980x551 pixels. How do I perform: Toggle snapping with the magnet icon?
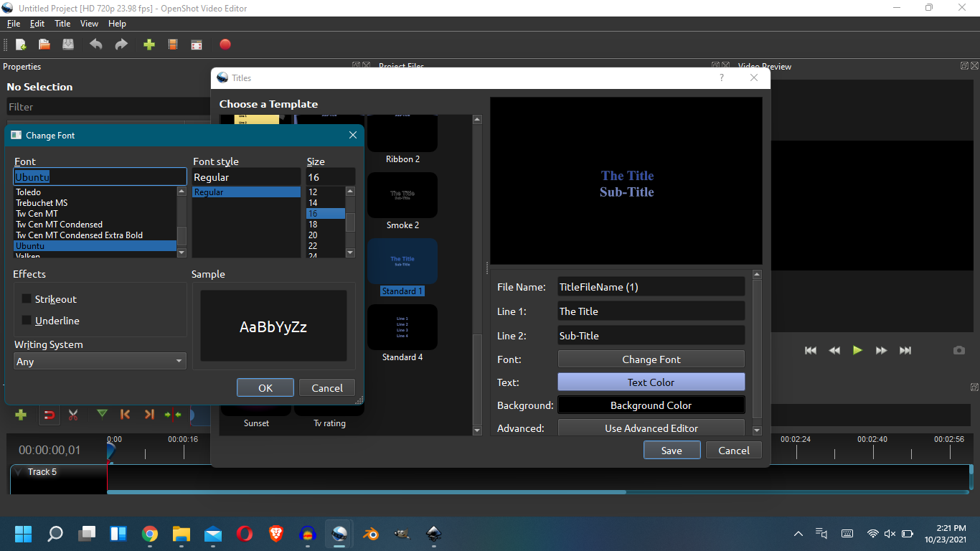click(49, 415)
